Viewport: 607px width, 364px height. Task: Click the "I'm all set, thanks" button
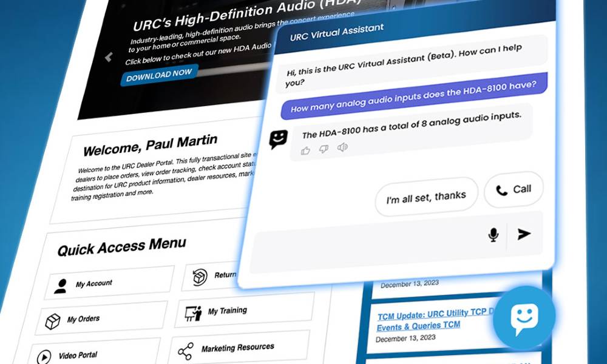426,197
